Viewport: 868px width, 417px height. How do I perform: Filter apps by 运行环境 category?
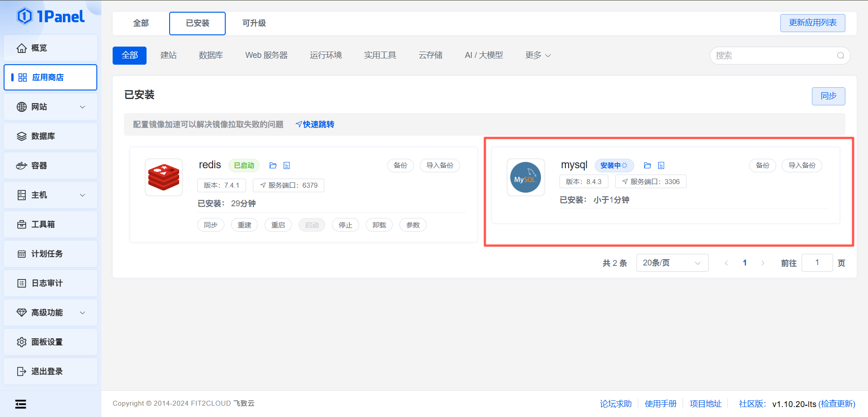click(x=326, y=55)
